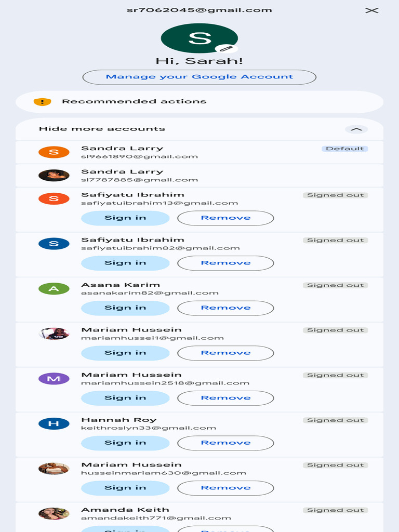Viewport: 399px width, 532px height.
Task: Click the purple M avatar for Mariam Hussein
Action: click(x=54, y=379)
